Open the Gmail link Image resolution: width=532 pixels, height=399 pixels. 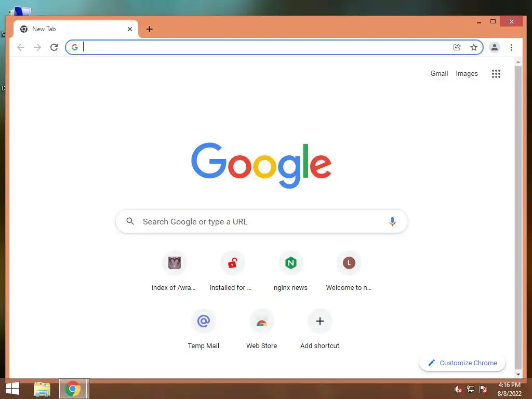point(439,74)
